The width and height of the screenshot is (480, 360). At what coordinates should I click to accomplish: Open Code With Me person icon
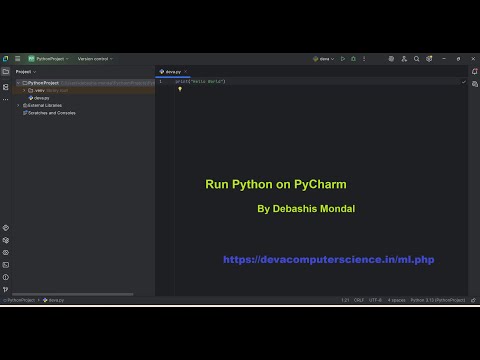coord(404,59)
